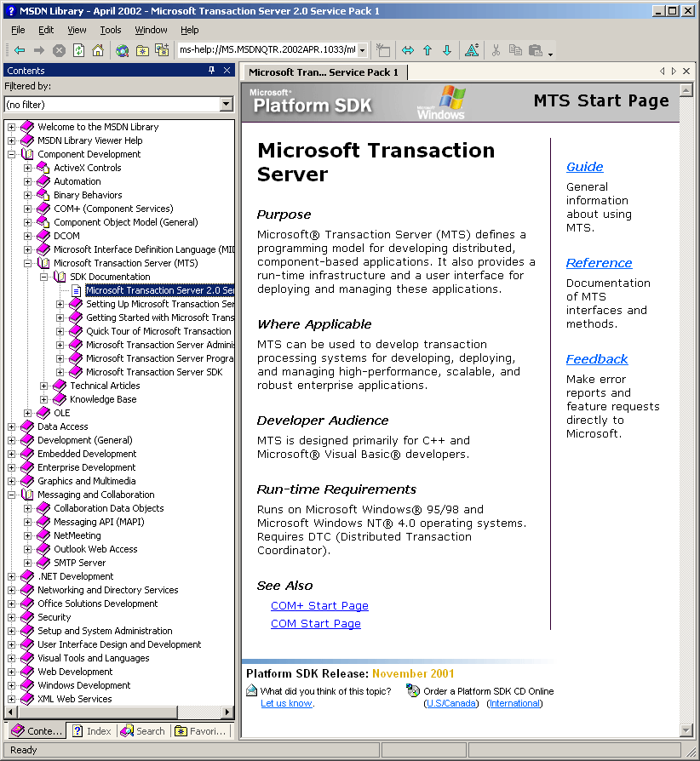The height and width of the screenshot is (761, 700).
Task: Expand the XML Web Services node
Action: coord(12,699)
